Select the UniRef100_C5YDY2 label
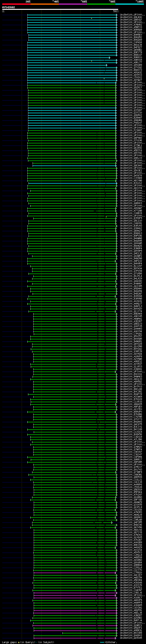The height and width of the screenshot is (644, 146). [131, 78]
